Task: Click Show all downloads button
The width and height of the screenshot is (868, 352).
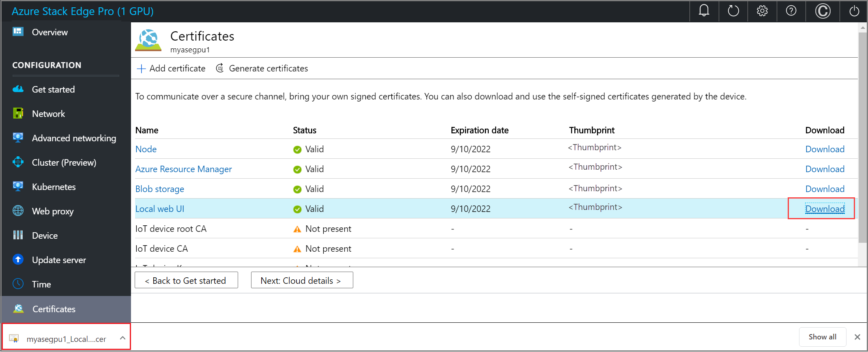Action: [x=822, y=337]
